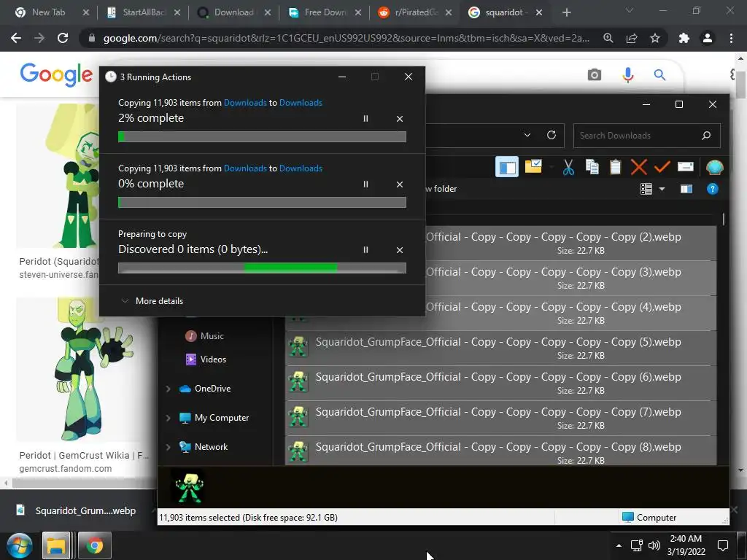The image size is (747, 560).
Task: Open the Windows Start orb
Action: [x=19, y=545]
